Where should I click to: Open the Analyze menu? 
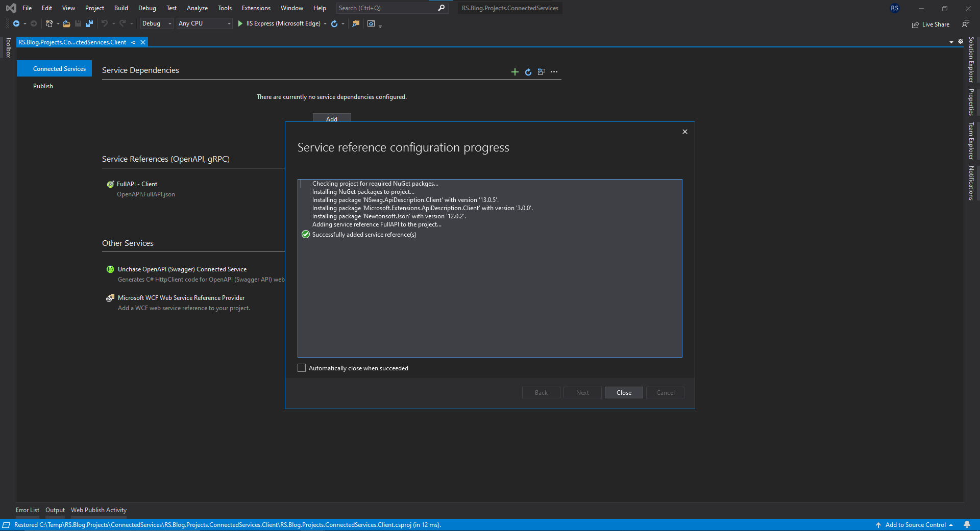[x=197, y=8]
